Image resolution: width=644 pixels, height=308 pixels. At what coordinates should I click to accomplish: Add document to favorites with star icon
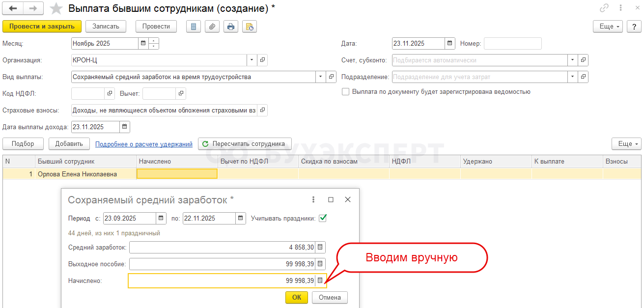57,8
